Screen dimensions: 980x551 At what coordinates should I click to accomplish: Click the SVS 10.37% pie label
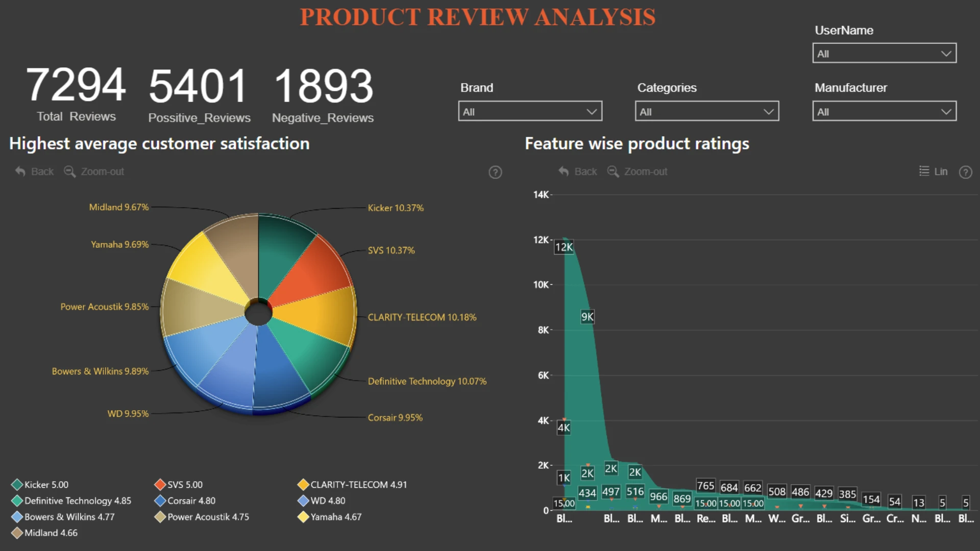click(391, 251)
